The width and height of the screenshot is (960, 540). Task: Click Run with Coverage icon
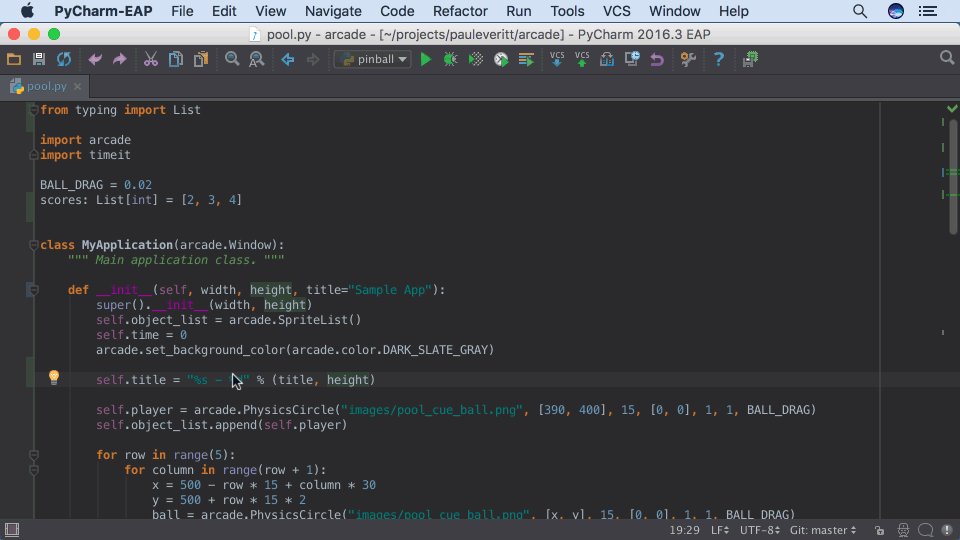(x=476, y=59)
